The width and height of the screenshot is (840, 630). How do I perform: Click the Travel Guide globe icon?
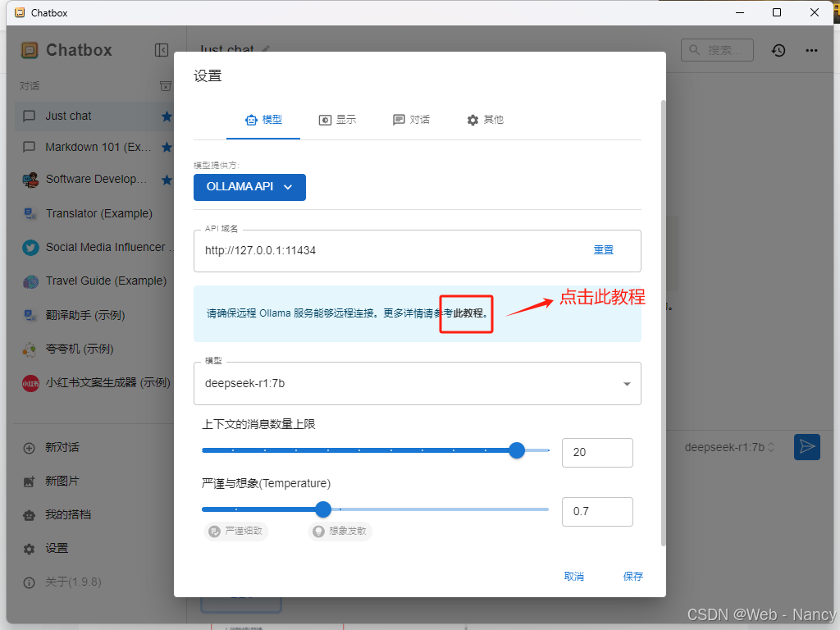(x=30, y=281)
